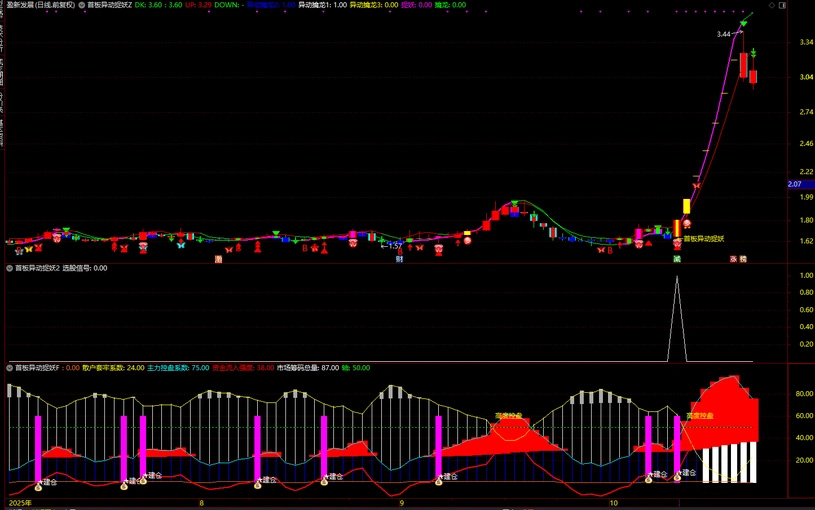This screenshot has height=510, width=815.
Task: Click the 财 marker below the main chart
Action: 400,259
